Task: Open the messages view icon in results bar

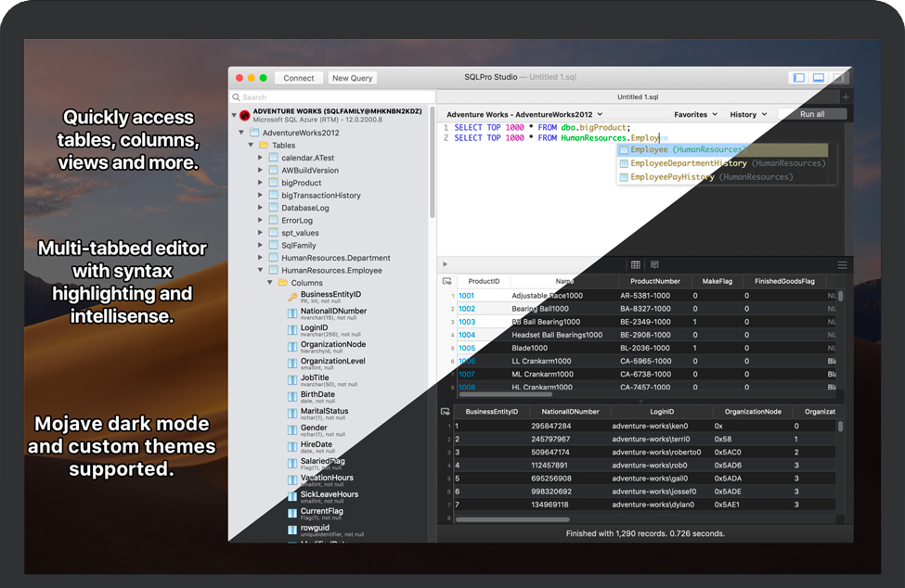Action: click(x=654, y=265)
